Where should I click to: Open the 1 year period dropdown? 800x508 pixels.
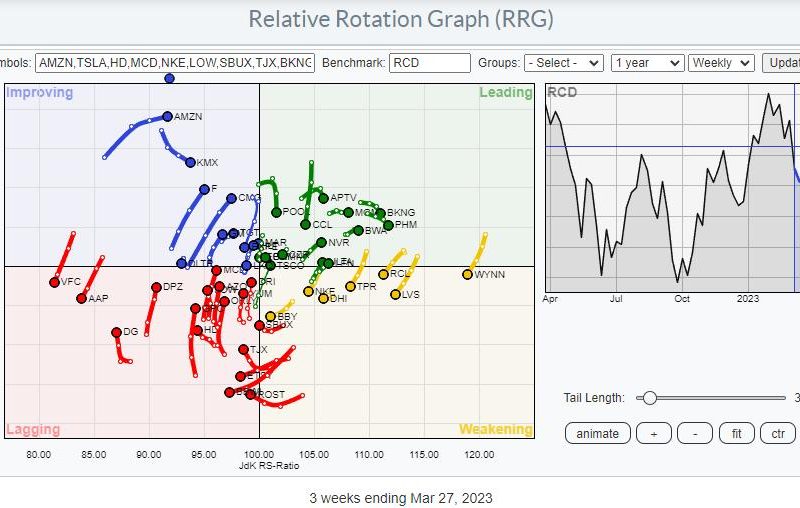pos(647,63)
